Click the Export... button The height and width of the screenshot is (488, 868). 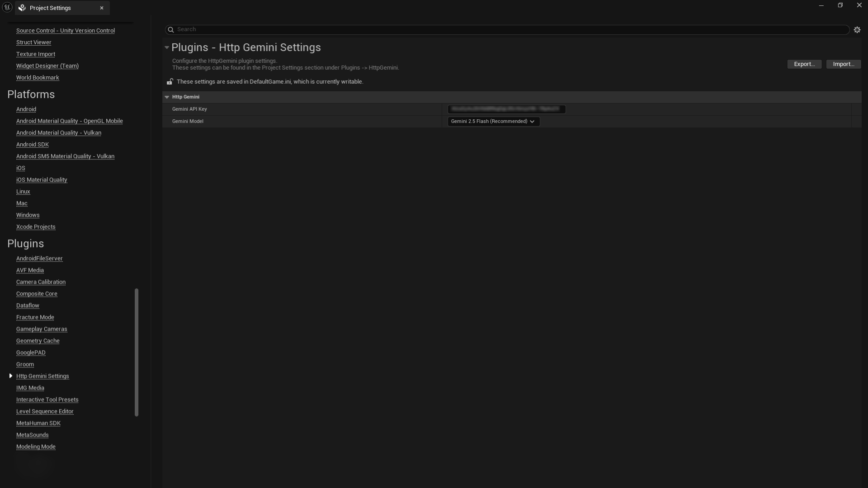(x=804, y=64)
